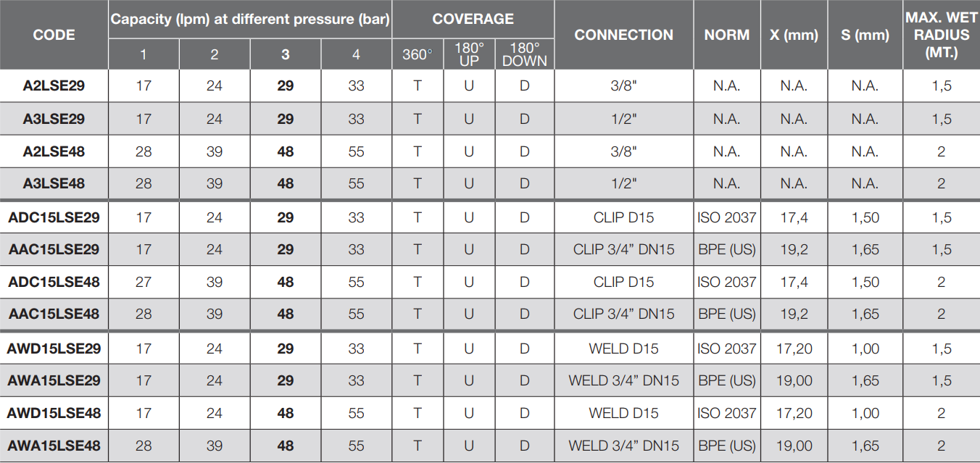Select the ADC15LSE29 code cell
This screenshot has height=463, width=980.
pyautogui.click(x=54, y=217)
